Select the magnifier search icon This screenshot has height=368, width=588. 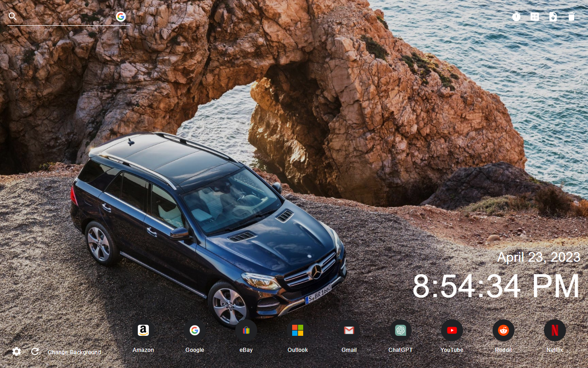click(12, 16)
